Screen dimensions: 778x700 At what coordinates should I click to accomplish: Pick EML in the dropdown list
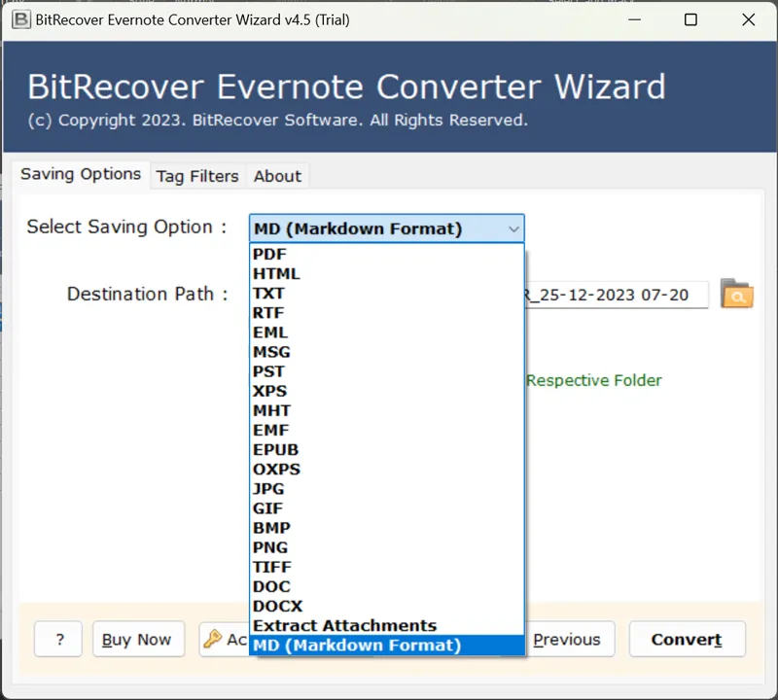(x=386, y=332)
